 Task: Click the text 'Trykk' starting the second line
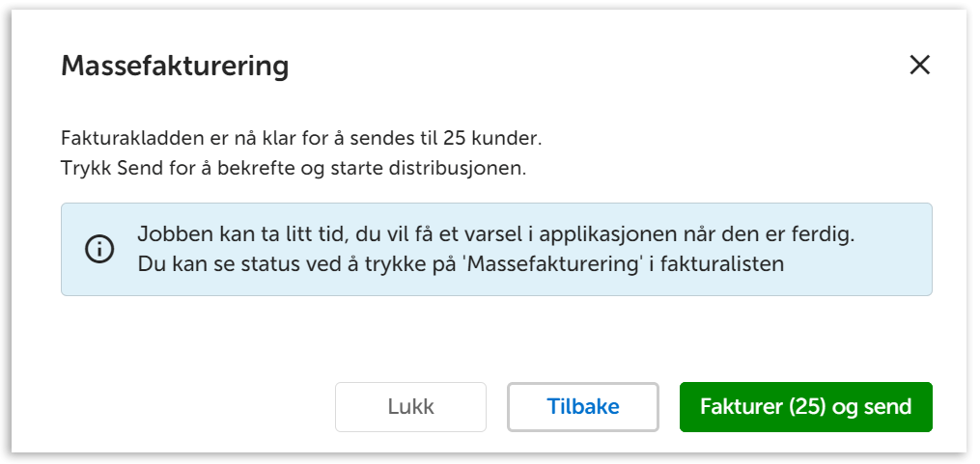84,167
